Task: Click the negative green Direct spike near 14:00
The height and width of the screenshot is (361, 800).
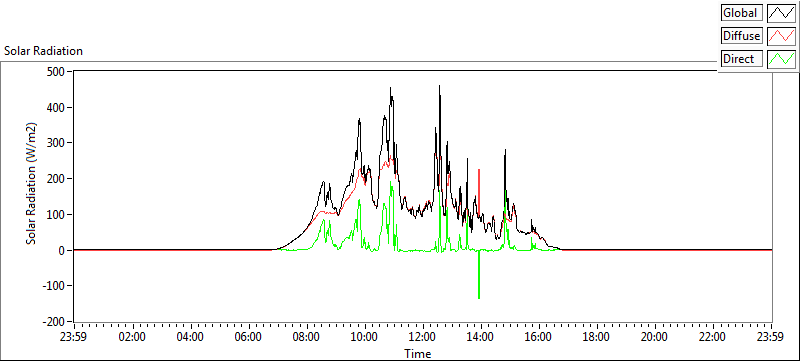Action: coord(479,275)
